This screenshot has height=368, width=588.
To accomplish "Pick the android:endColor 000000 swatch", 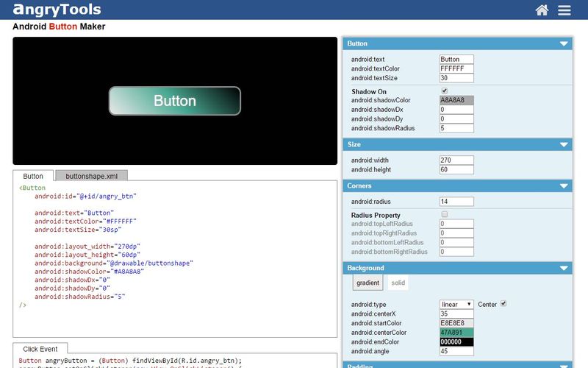I will pos(456,342).
